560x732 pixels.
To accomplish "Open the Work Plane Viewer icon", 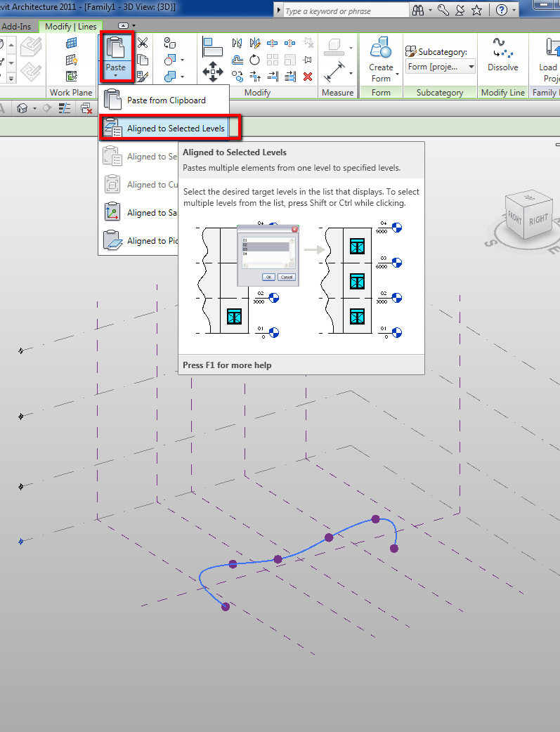I will click(72, 76).
